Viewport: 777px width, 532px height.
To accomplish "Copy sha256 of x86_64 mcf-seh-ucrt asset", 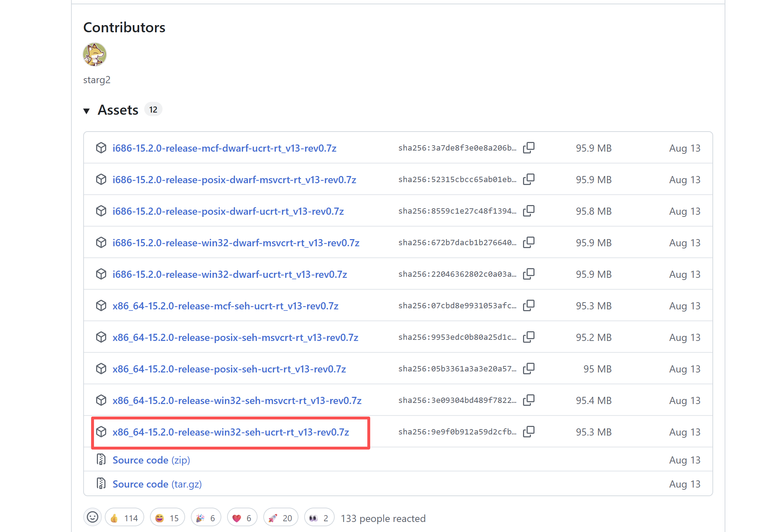I will 528,305.
